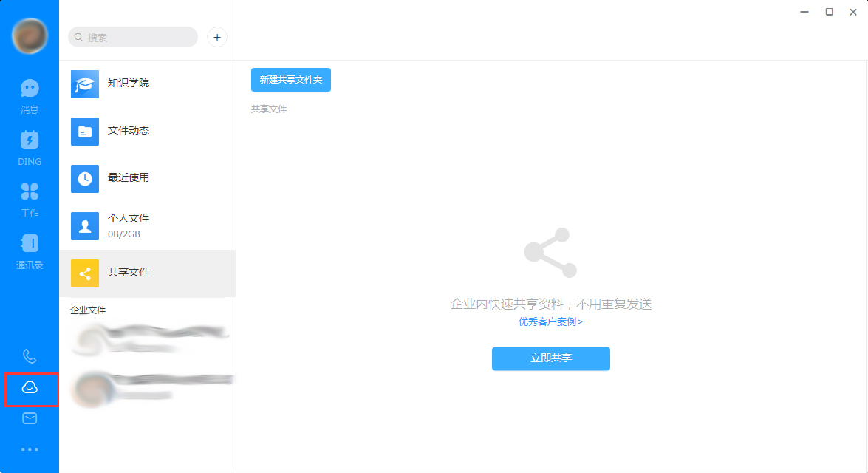The width and height of the screenshot is (868, 473).
Task: Open the DING notifications panel
Action: point(29,146)
